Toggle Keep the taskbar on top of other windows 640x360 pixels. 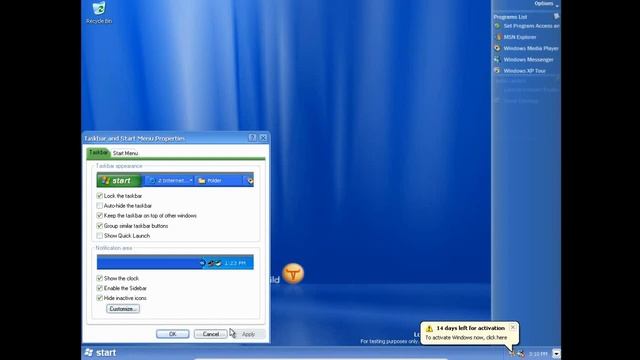point(100,216)
